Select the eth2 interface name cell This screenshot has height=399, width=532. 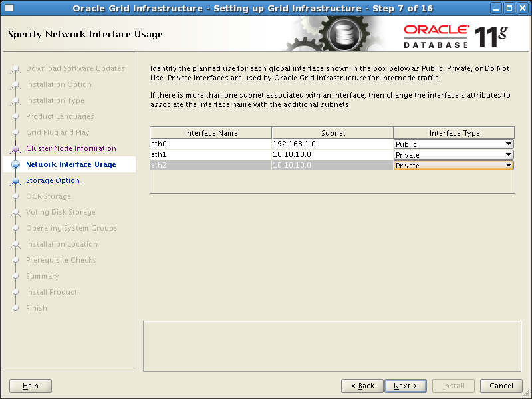[x=211, y=165]
